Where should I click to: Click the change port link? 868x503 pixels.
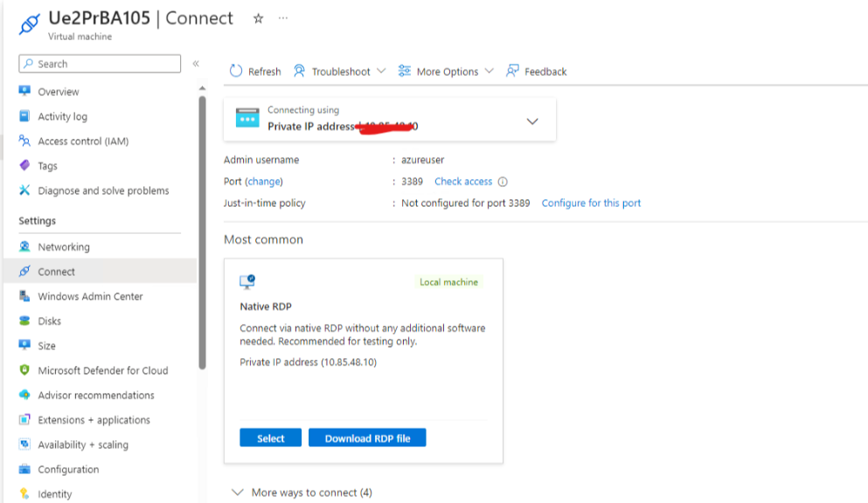(263, 182)
